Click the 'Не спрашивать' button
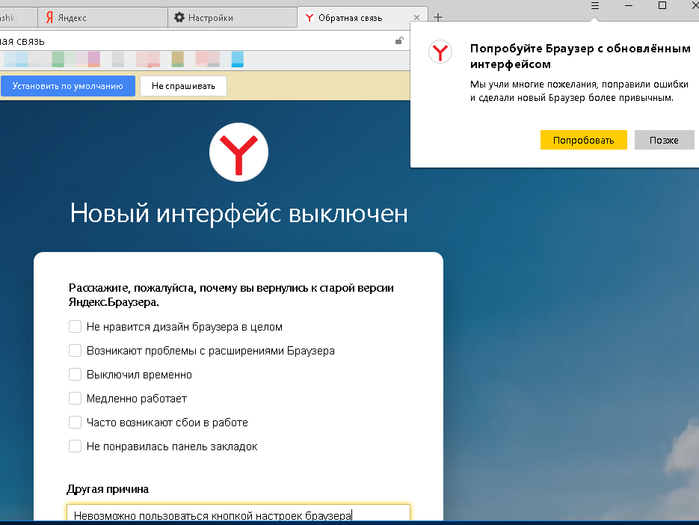 183,86
